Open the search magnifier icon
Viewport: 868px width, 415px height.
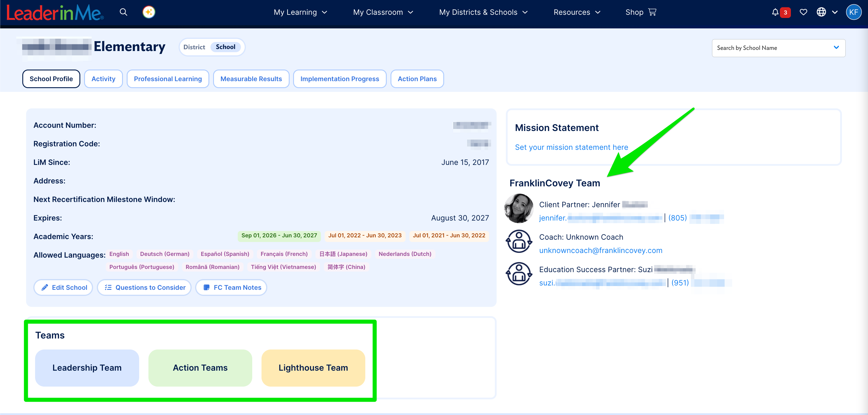coord(123,12)
